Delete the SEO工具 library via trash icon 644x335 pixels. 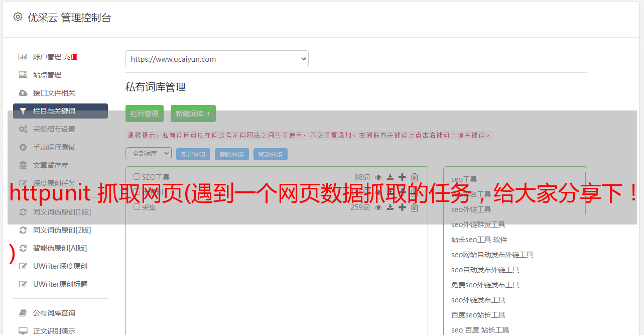pos(415,177)
